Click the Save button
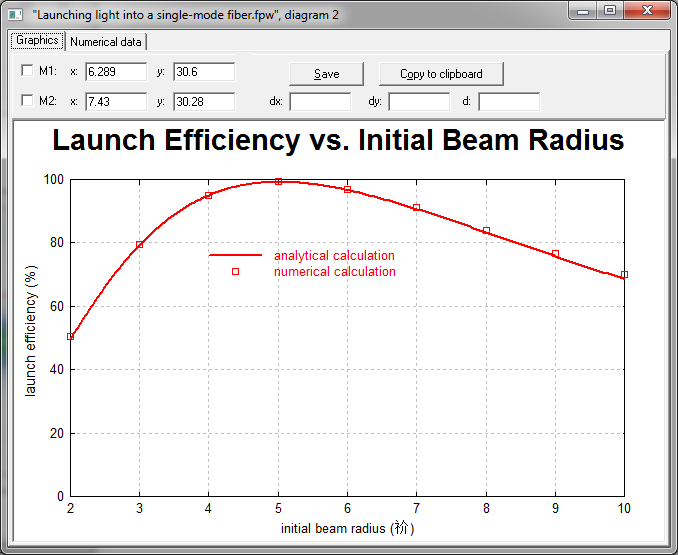Image resolution: width=678 pixels, height=555 pixels. 326,74
